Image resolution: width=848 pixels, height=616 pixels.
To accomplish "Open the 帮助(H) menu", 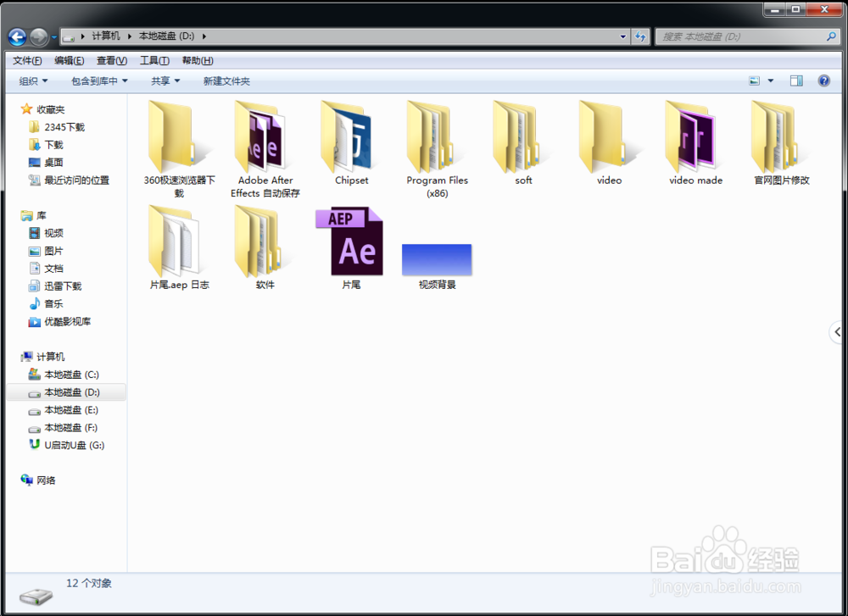I will point(198,60).
